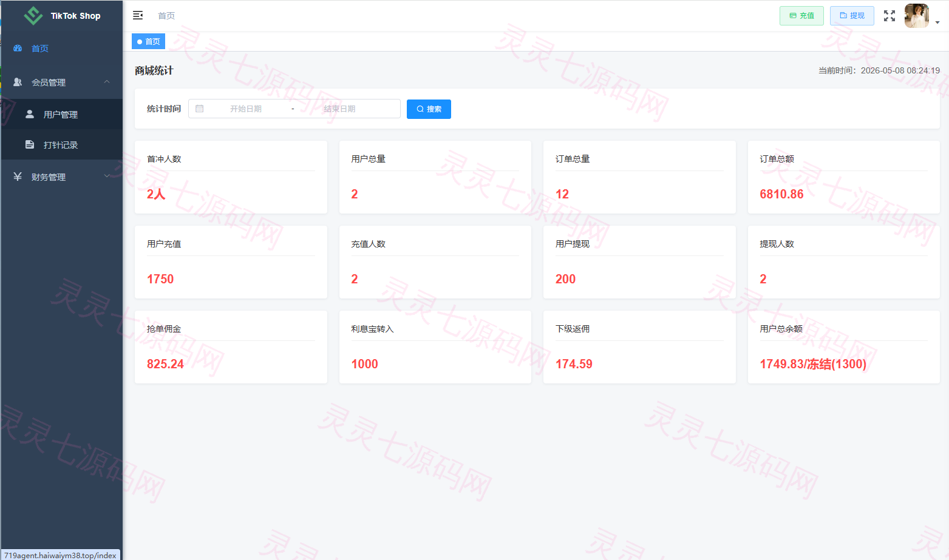Click the member icon beside 会员管理
The width and height of the screenshot is (949, 560).
[x=18, y=82]
